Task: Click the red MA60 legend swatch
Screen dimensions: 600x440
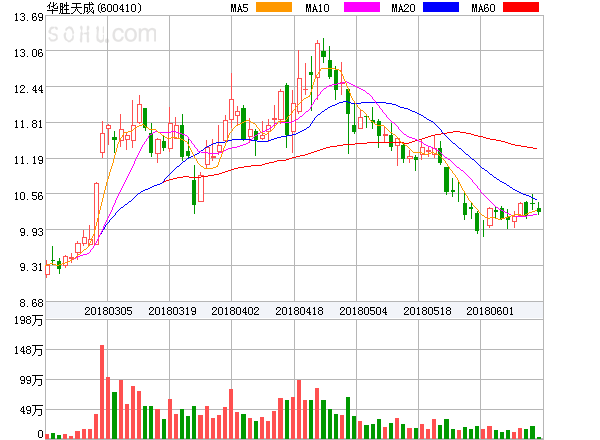Action: tap(521, 7)
